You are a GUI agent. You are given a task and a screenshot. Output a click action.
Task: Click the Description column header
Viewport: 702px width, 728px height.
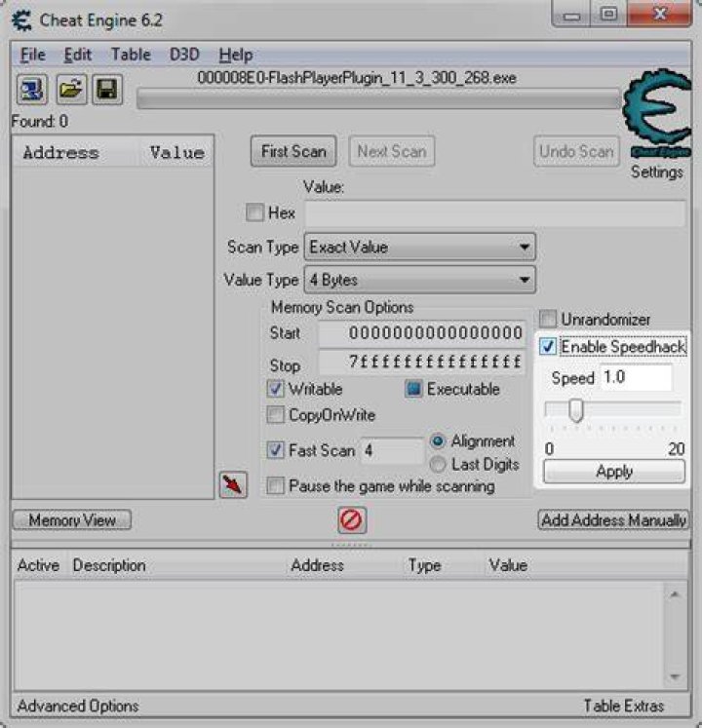coord(109,565)
